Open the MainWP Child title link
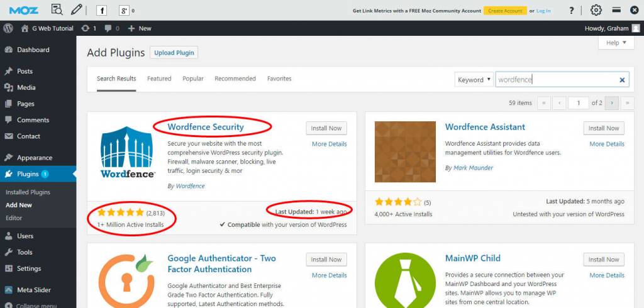The height and width of the screenshot is (308, 644). [473, 258]
